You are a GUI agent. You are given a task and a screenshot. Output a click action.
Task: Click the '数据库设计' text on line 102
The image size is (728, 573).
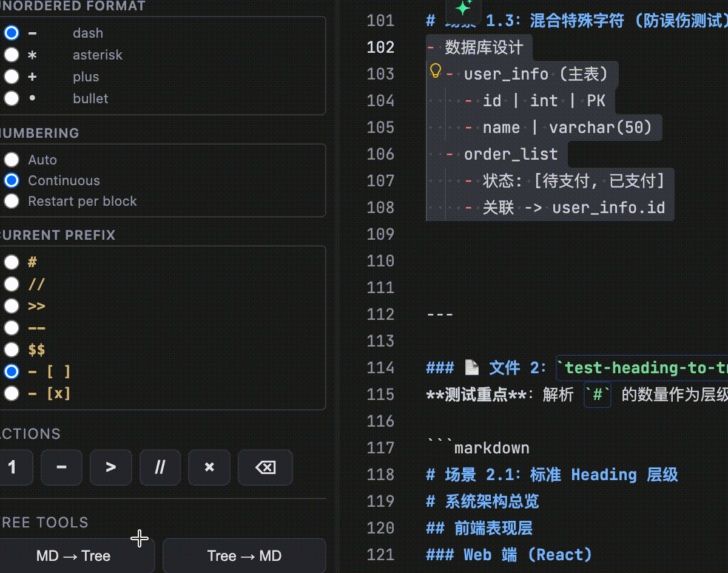click(x=483, y=47)
